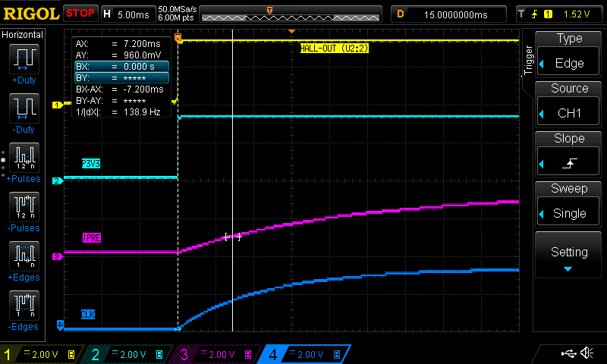Click the delay D 15.0000000ms field
This screenshot has height=364, width=607.
click(448, 14)
